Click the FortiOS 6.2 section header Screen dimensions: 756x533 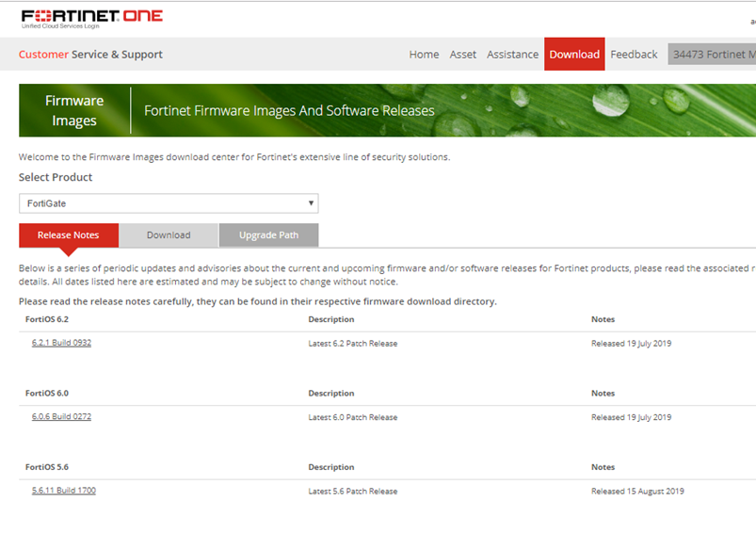pos(47,319)
